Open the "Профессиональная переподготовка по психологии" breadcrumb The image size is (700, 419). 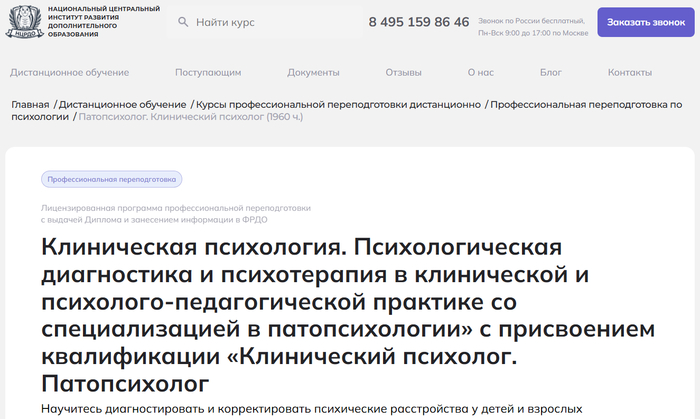[586, 105]
